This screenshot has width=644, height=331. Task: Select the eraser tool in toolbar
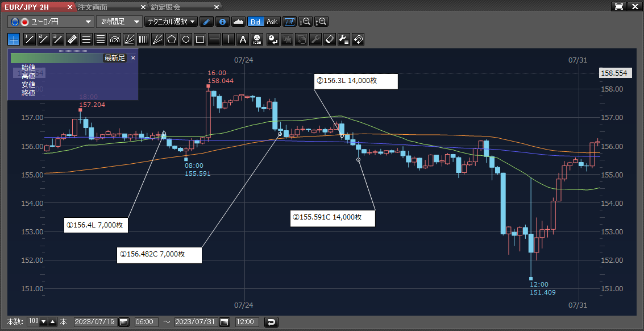(x=329, y=39)
